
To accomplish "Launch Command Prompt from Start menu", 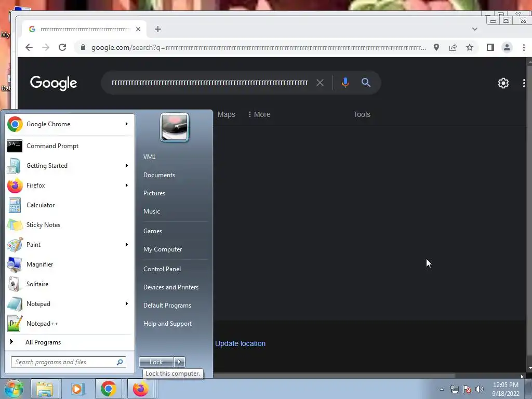I will pos(69,146).
